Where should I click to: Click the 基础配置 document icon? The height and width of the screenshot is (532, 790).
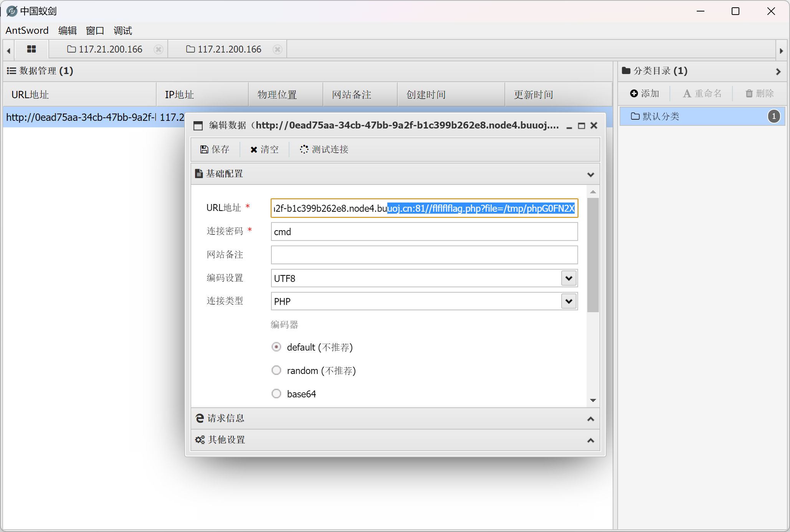199,174
